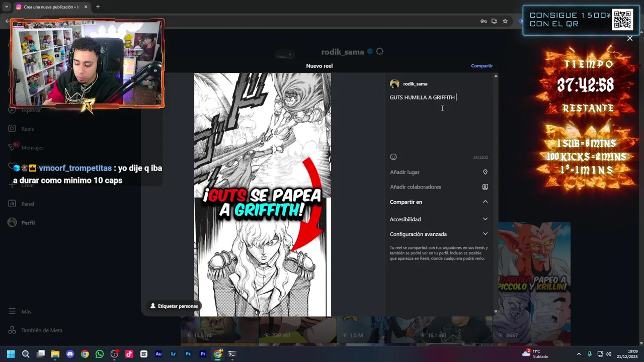Open Perfil in the Instagram sidebar
This screenshot has height=362, width=644.
pyautogui.click(x=21, y=223)
